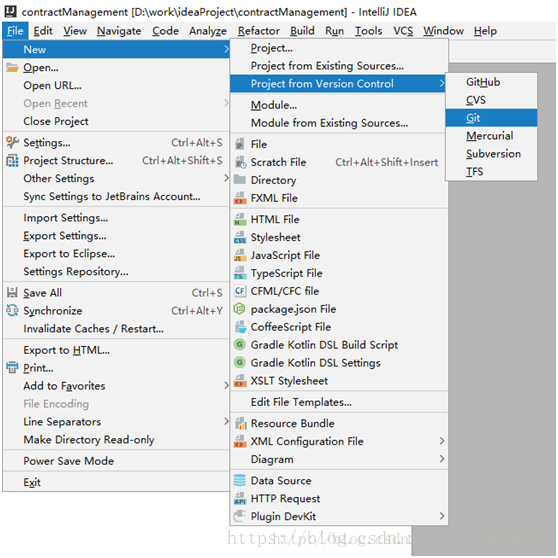This screenshot has height=558, width=558.
Task: Open Settings Repository entry
Action: (x=116, y=272)
